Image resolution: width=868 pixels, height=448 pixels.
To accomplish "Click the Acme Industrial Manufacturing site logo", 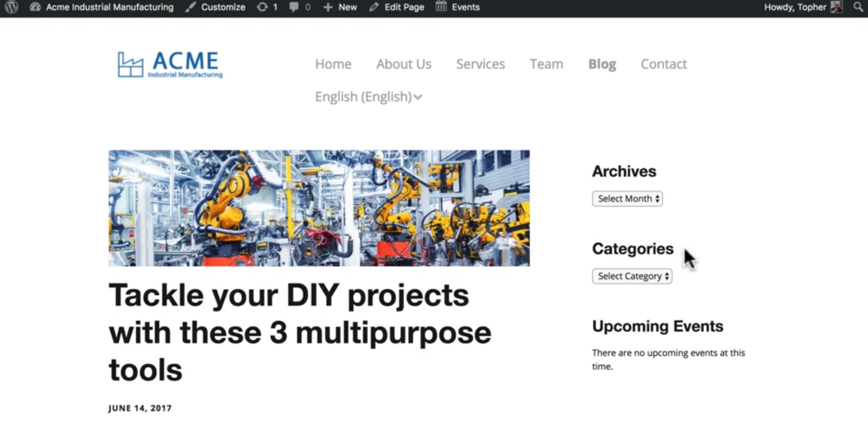I will pyautogui.click(x=169, y=64).
